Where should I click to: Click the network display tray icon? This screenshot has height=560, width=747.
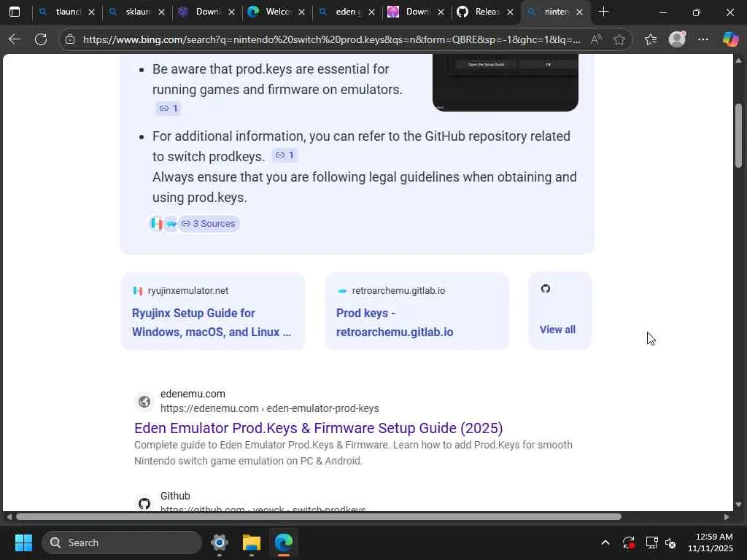pos(651,542)
